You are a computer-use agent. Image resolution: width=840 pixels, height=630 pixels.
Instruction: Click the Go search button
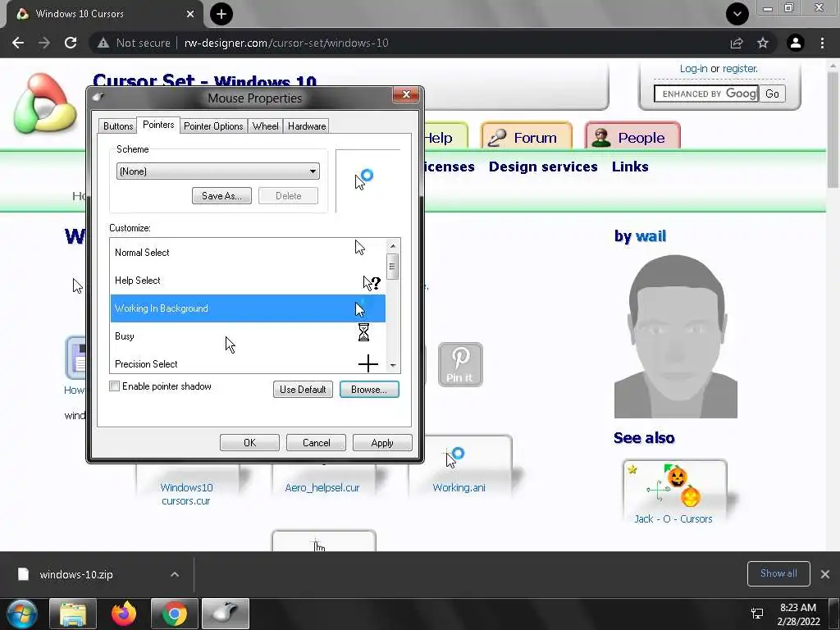772,94
